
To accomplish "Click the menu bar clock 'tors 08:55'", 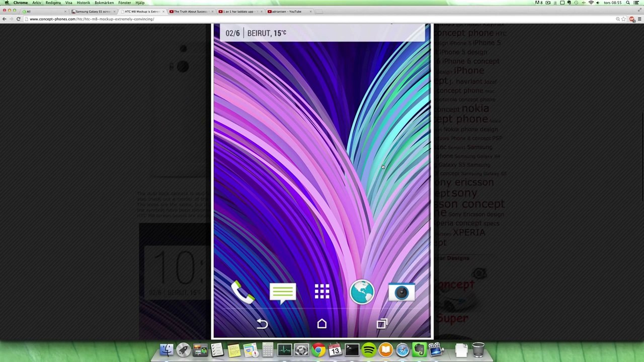I will tap(613, 3).
